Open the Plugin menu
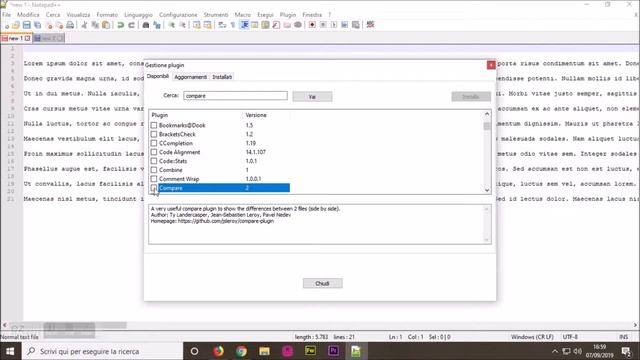640x360 pixels. pos(288,15)
